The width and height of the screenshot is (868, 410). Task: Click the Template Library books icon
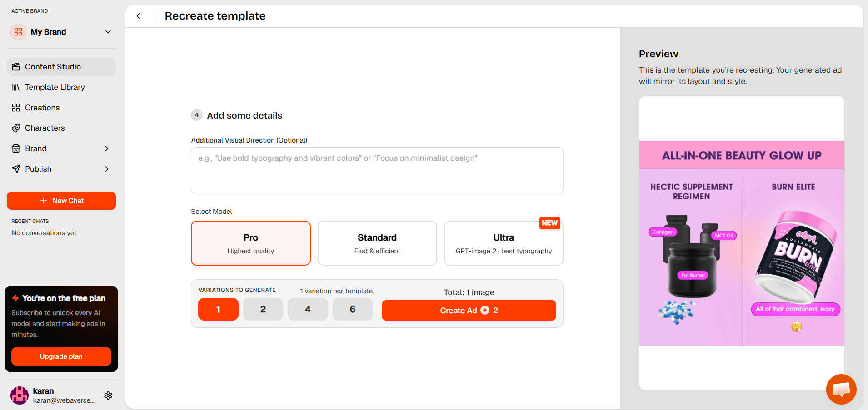16,87
